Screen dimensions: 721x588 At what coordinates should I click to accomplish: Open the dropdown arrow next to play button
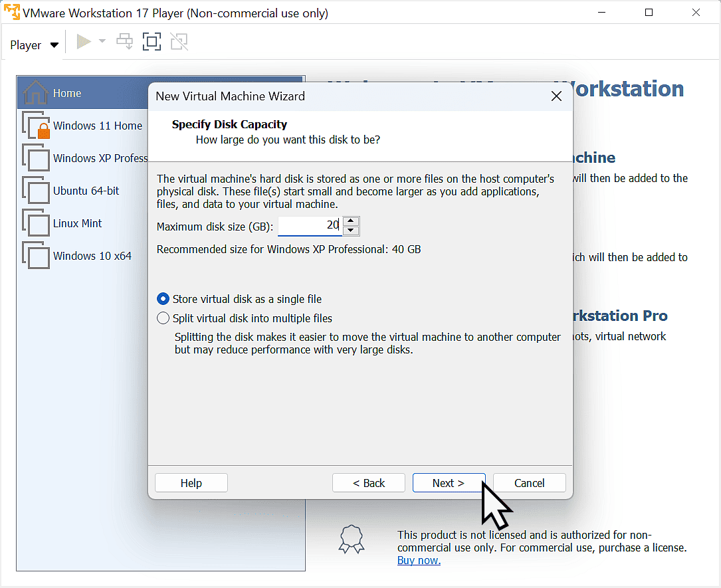[102, 41]
